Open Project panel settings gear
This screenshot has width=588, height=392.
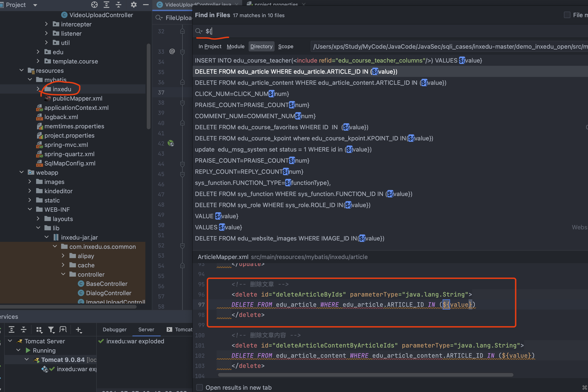coord(134,4)
